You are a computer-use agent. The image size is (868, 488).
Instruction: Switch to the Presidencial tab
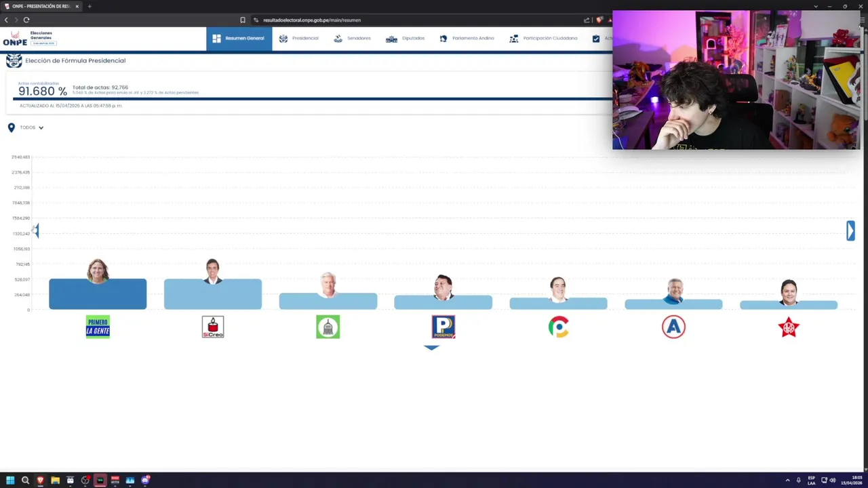pos(298,39)
